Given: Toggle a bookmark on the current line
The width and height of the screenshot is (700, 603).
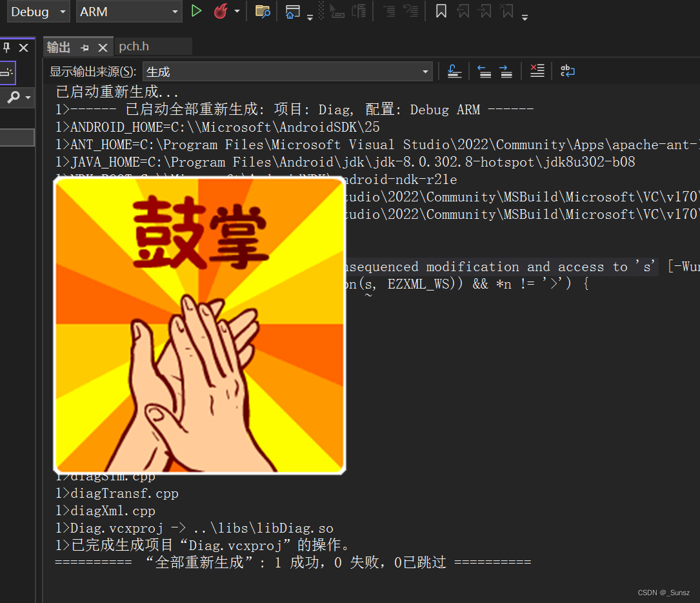Looking at the screenshot, I should click(441, 12).
